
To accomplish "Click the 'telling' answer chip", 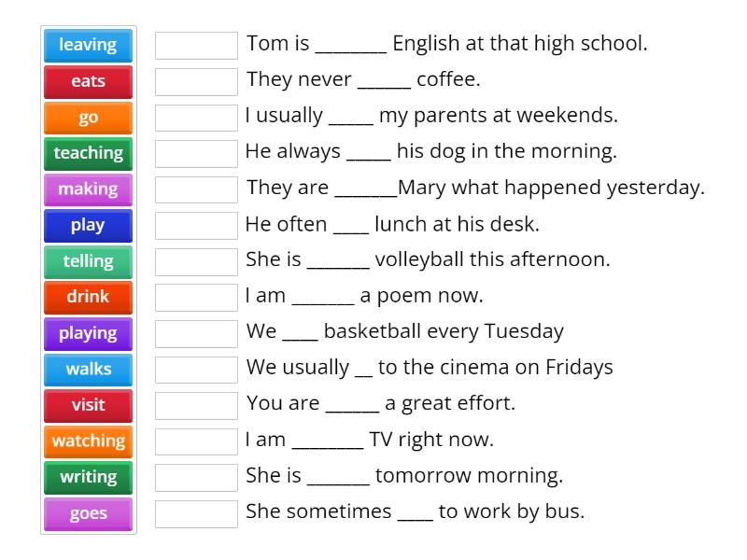I will tap(88, 261).
